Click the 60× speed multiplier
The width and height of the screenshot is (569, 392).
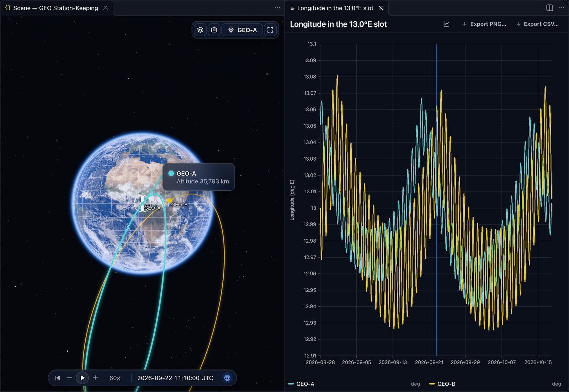(x=115, y=378)
